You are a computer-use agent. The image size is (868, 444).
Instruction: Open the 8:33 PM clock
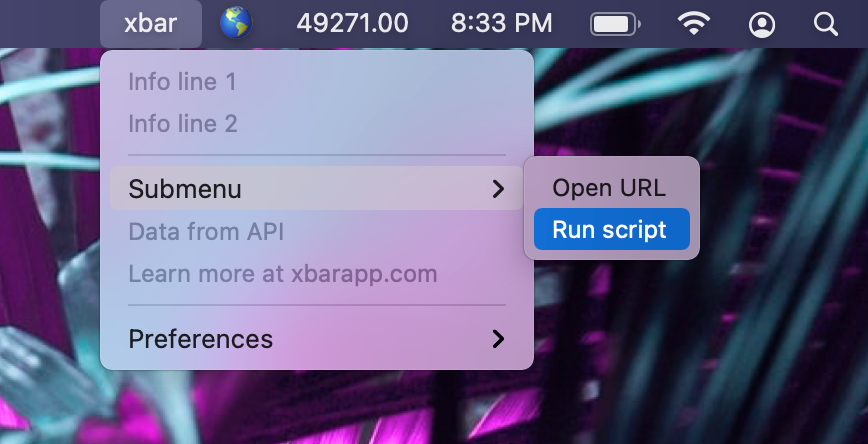pyautogui.click(x=501, y=23)
